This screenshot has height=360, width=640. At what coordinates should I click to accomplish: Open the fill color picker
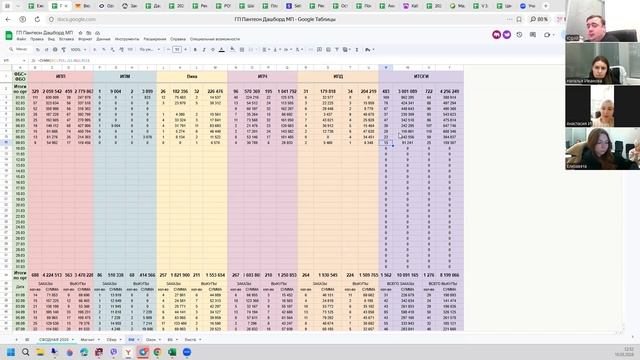(x=232, y=49)
